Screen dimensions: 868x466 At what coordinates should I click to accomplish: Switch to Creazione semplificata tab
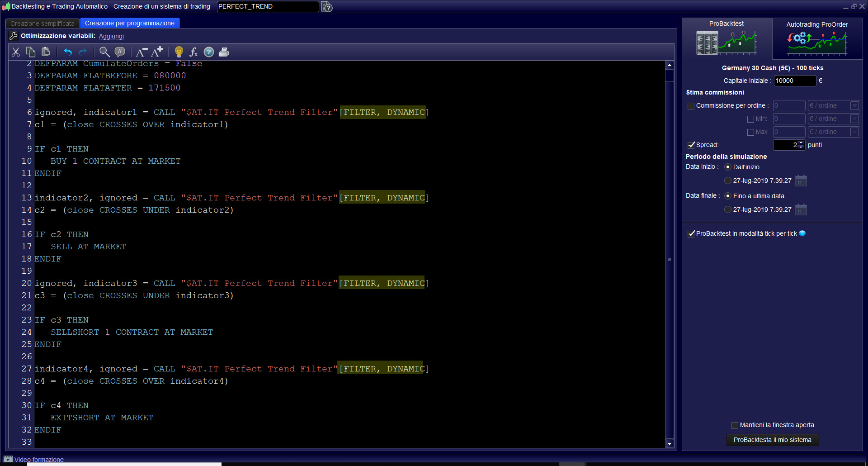point(42,24)
